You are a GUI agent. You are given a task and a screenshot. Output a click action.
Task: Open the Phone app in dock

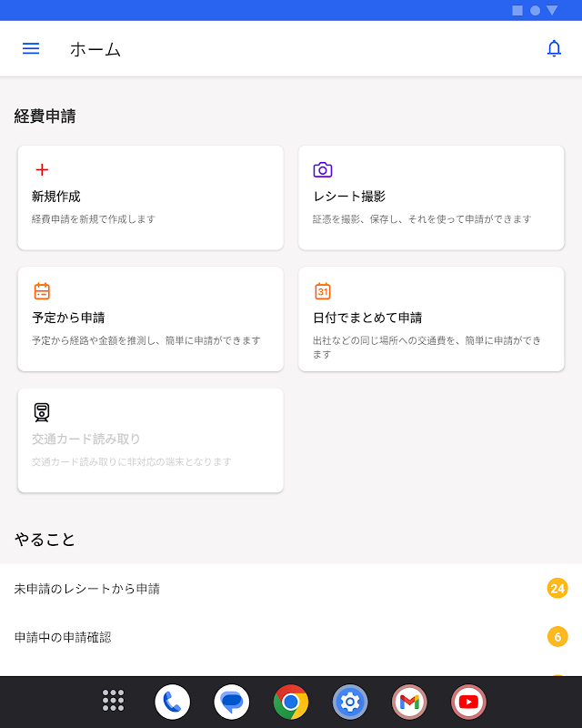[173, 702]
